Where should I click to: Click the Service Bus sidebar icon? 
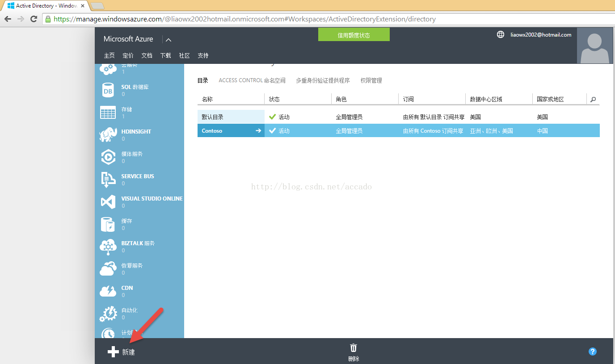pos(108,180)
